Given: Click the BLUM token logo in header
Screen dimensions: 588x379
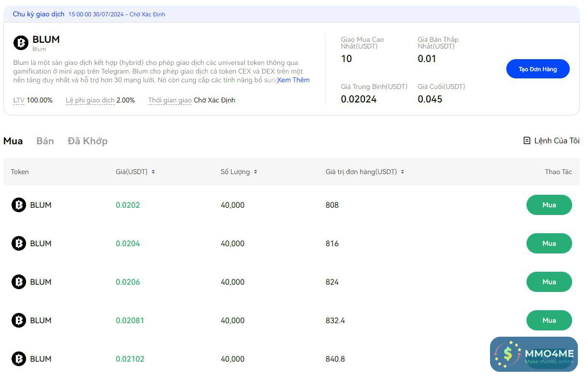Looking at the screenshot, I should 21,43.
